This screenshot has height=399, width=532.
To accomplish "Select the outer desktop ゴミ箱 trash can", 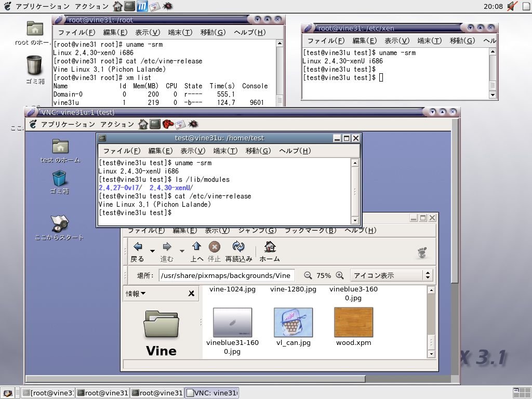I will pos(34,65).
